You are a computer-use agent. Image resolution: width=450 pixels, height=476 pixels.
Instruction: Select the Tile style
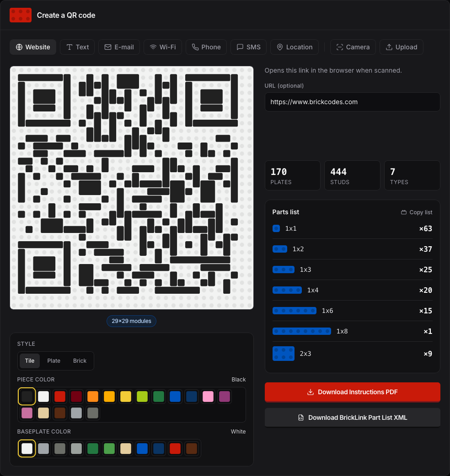[30, 360]
